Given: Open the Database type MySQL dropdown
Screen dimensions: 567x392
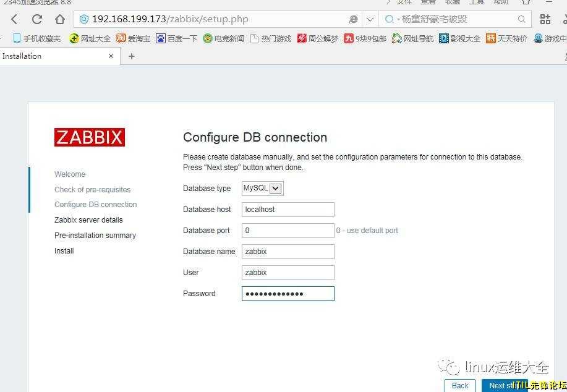Looking at the screenshot, I should coord(263,189).
